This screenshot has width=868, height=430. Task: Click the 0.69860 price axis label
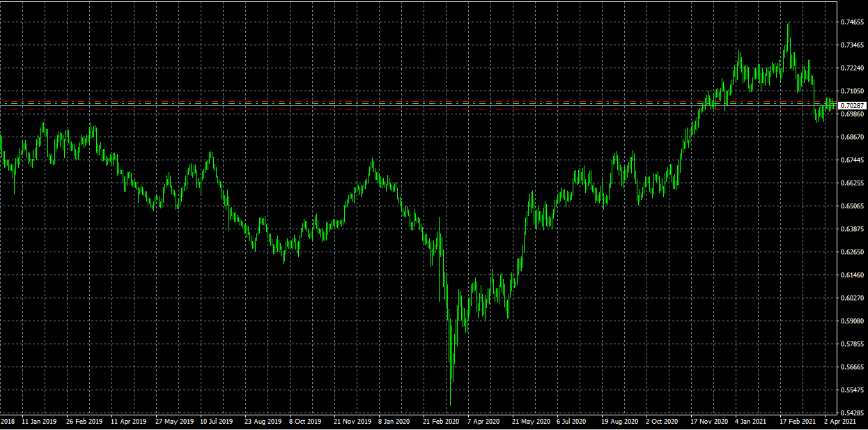852,114
